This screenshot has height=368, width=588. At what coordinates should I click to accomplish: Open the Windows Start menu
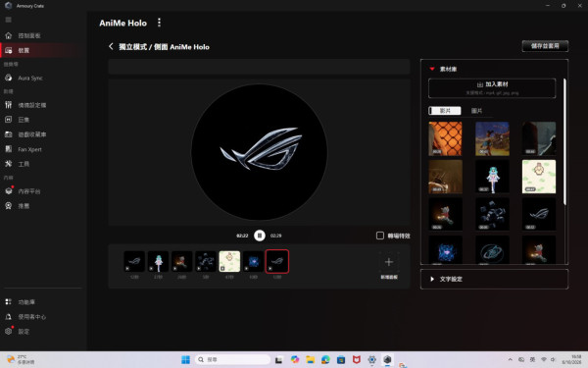click(185, 360)
